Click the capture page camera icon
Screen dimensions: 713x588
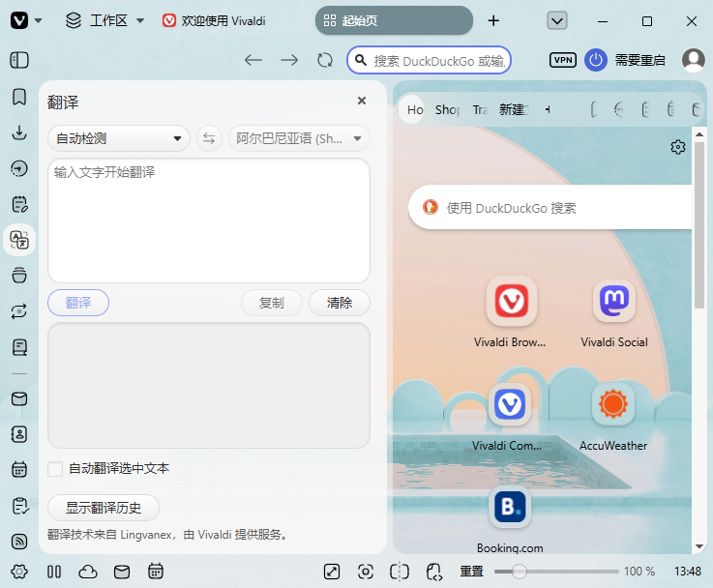(366, 572)
